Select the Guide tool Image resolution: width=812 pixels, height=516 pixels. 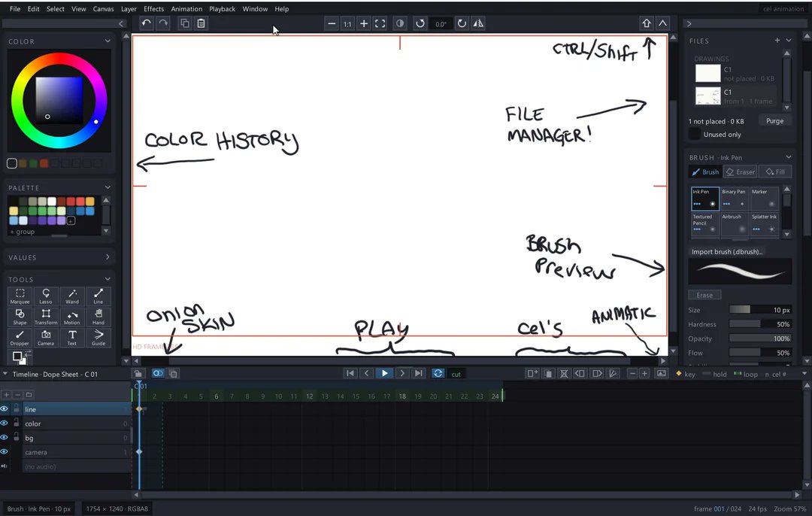coord(98,337)
